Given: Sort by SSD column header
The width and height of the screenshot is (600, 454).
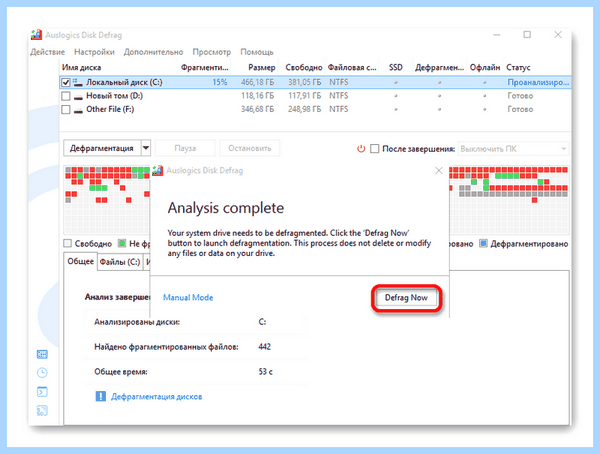Looking at the screenshot, I should tap(396, 67).
